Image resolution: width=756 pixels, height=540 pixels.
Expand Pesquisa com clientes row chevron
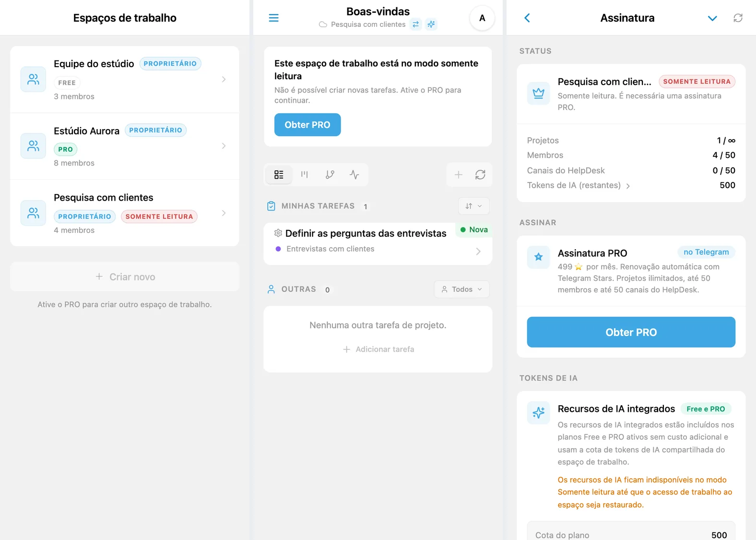pos(224,213)
